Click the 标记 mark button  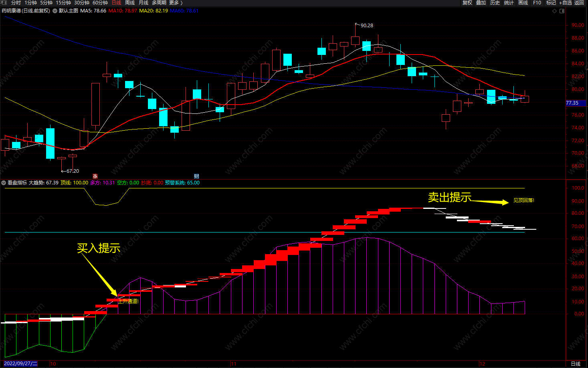[551, 3]
